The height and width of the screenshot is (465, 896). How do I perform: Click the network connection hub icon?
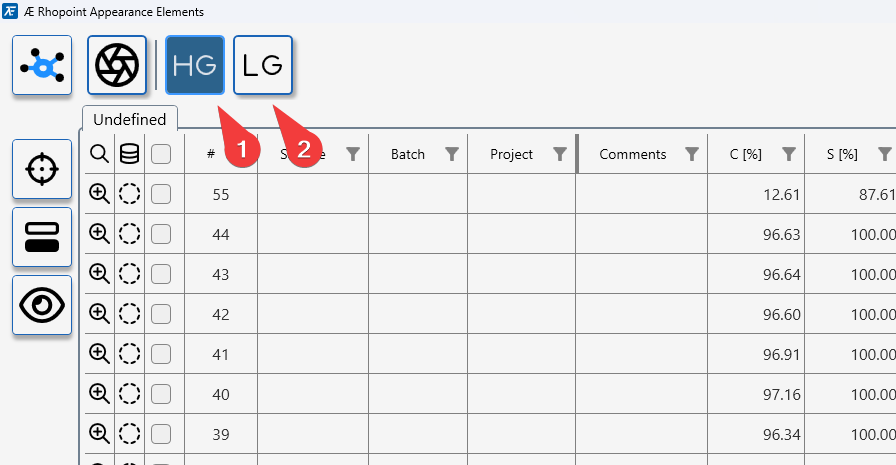click(x=42, y=66)
